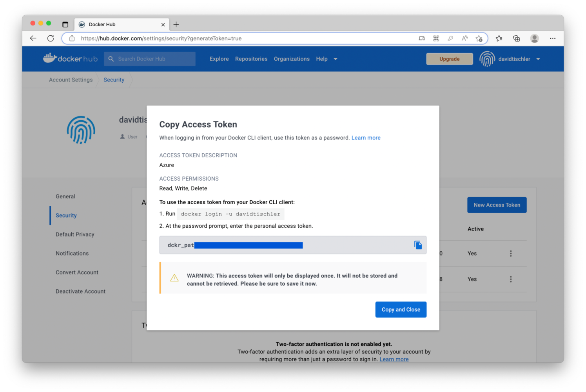
Task: Open the browser collections icon
Action: pos(516,38)
